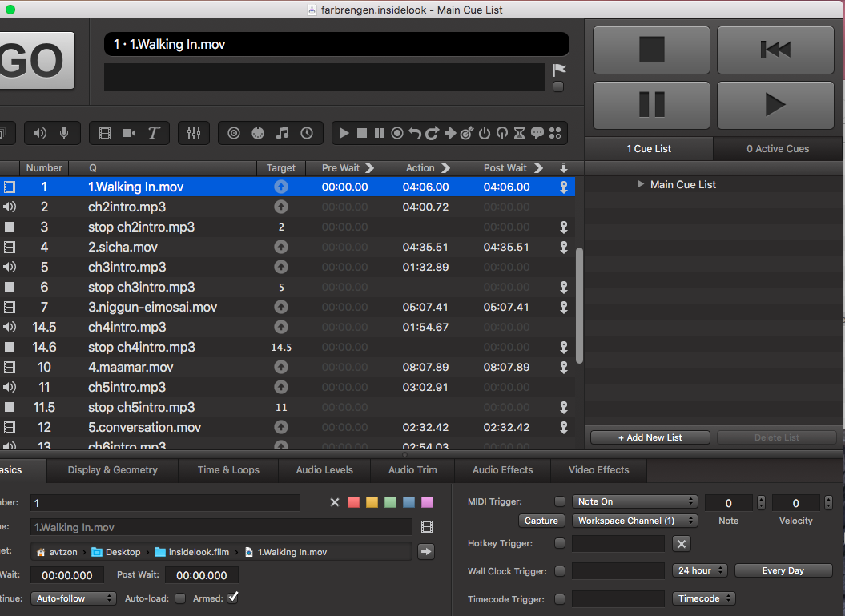845x616 pixels.
Task: Click the Note value stepper
Action: (761, 503)
